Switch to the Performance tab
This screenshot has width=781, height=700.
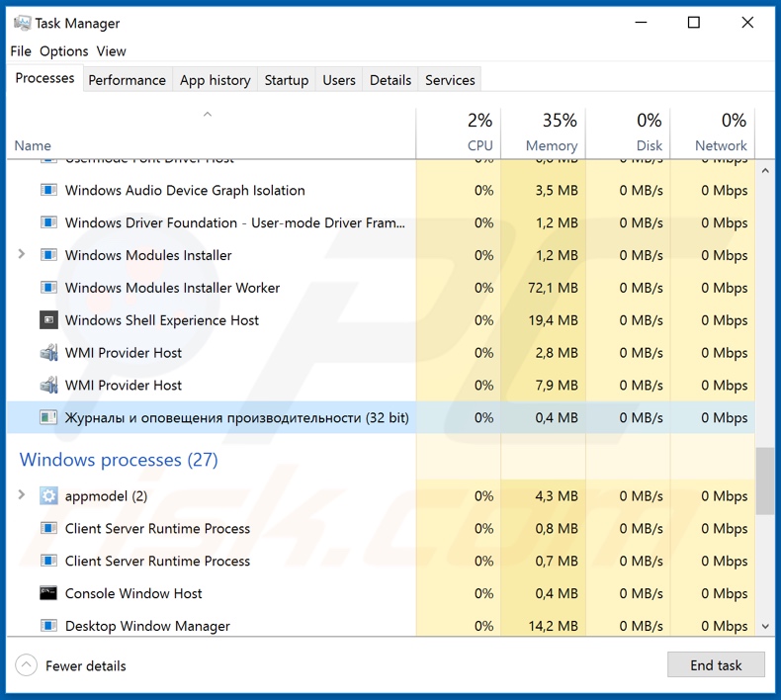(x=127, y=80)
